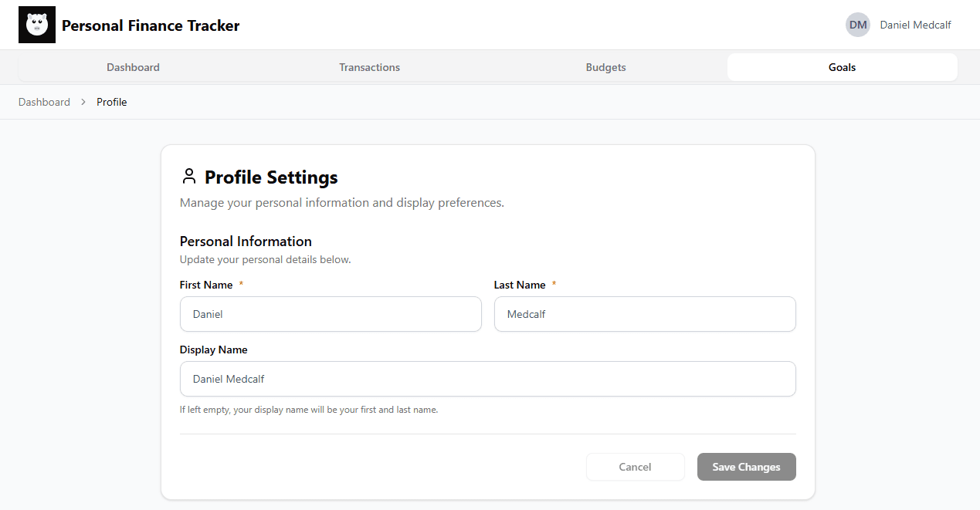
Task: Click the bear logo icon
Action: click(37, 25)
